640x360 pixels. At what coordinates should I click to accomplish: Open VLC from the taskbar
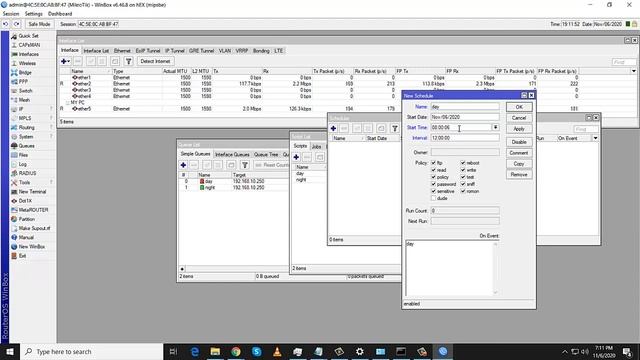[277, 351]
